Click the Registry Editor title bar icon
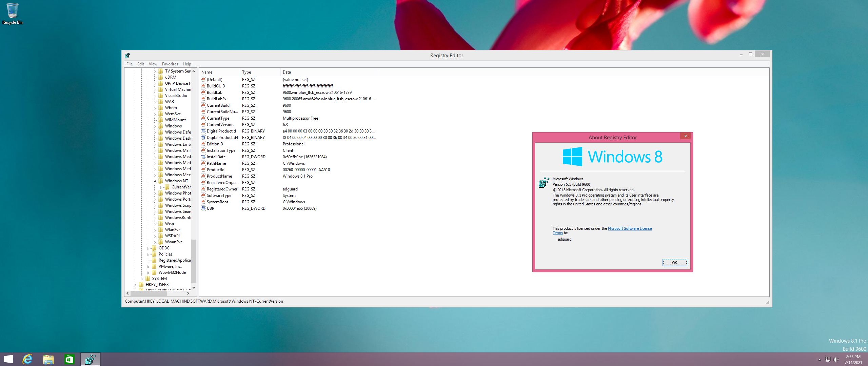Viewport: 868px width, 366px height. 127,55
